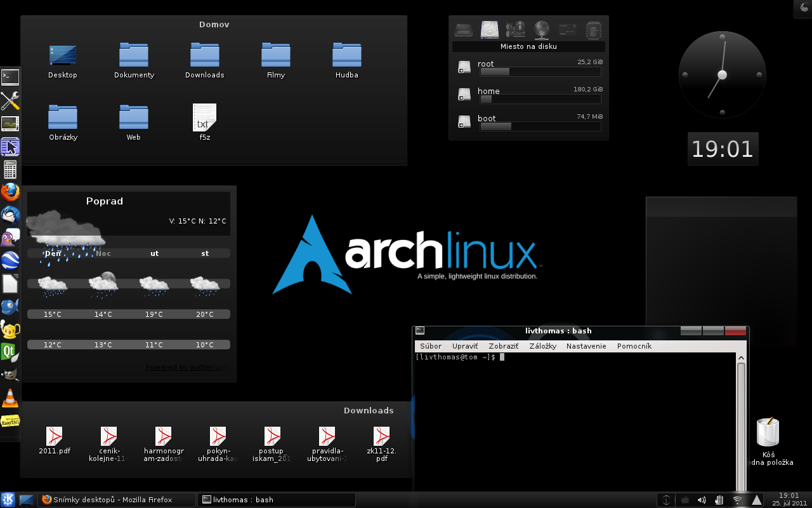Switch to Snímky desktopů Firefox taskbar window
Screen dimensions: 812x508
tap(116, 500)
